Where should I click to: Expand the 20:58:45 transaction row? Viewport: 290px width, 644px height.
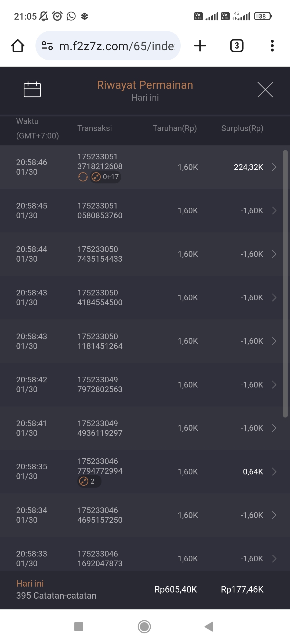coord(274,211)
